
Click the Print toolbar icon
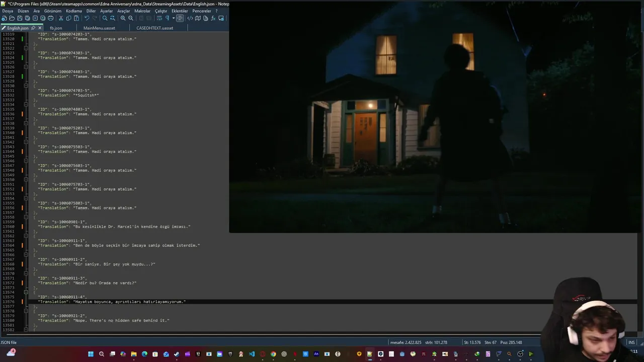click(x=50, y=18)
